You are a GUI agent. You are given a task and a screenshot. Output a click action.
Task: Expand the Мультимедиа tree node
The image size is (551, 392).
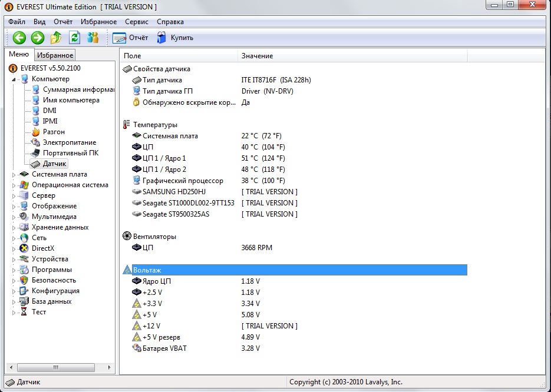14,217
